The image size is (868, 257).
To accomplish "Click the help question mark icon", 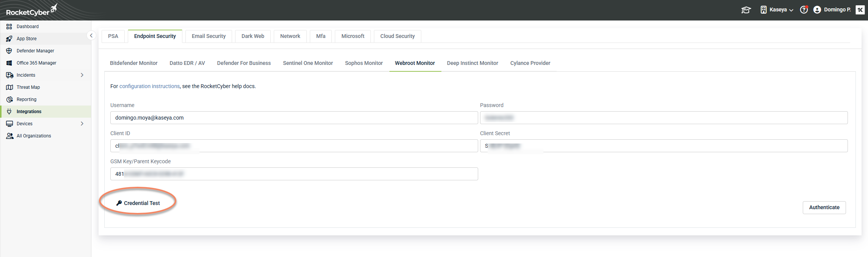I will [804, 10].
